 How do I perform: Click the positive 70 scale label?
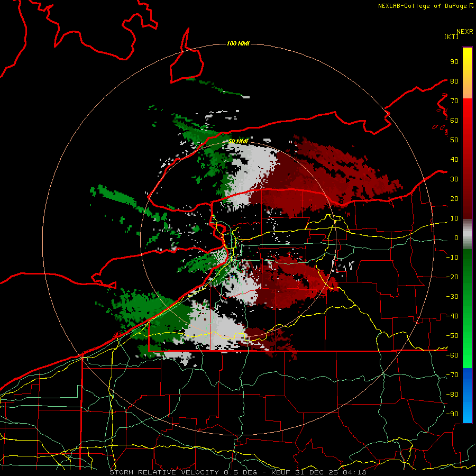pos(454,101)
